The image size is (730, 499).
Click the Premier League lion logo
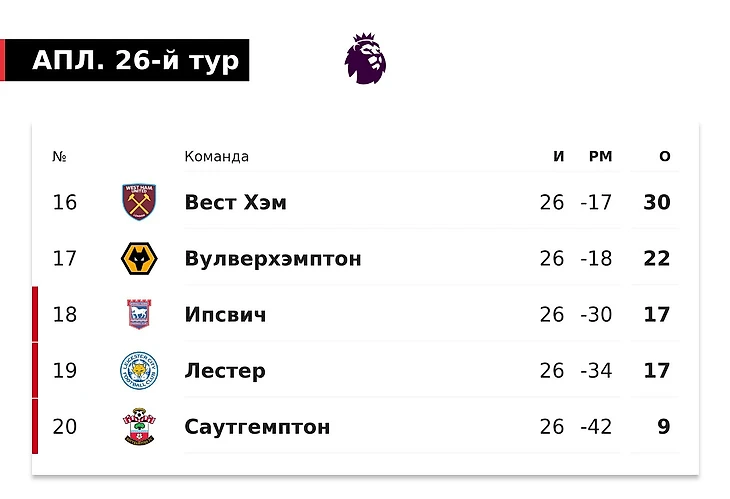(x=365, y=58)
